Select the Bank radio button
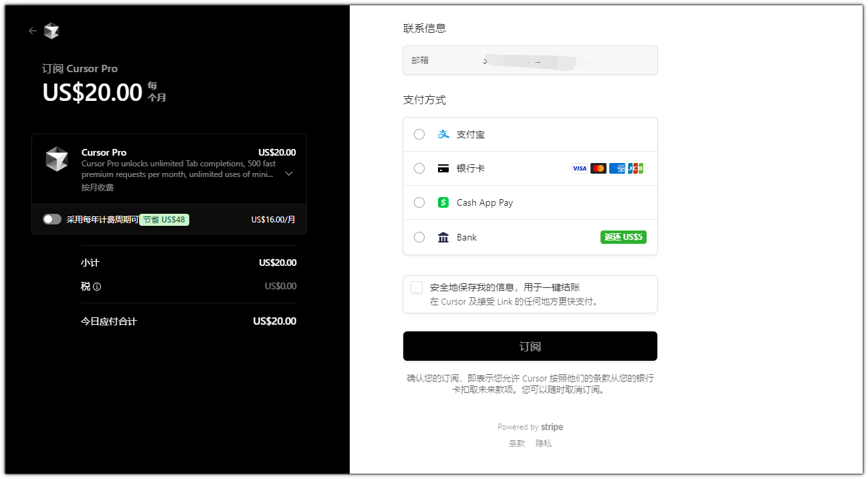Image resolution: width=868 pixels, height=479 pixels. (x=419, y=237)
